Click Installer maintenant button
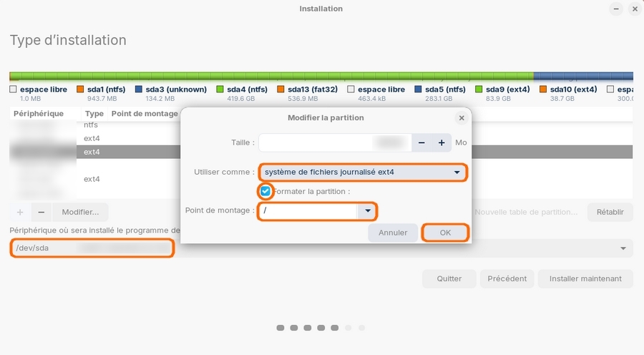This screenshot has width=644, height=355. 585,278
